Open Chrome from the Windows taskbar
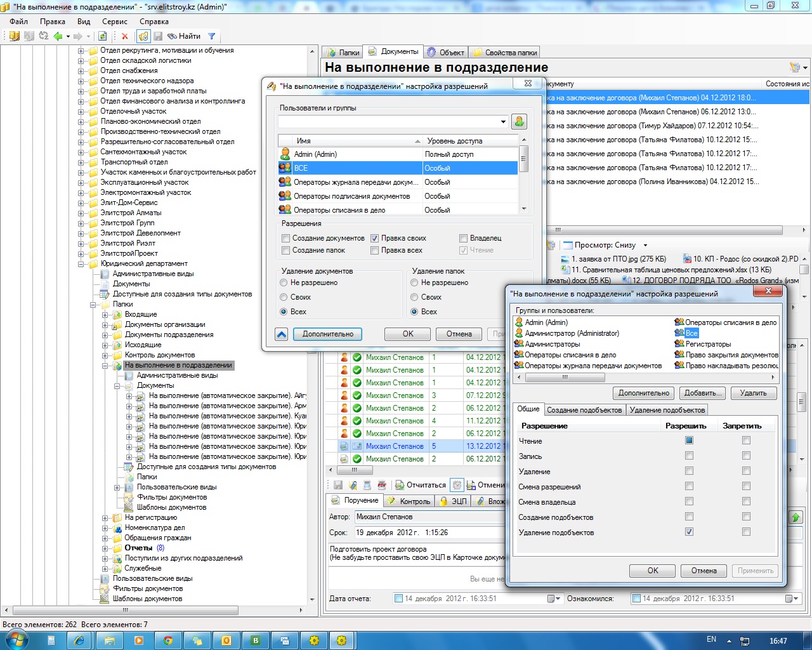 click(x=168, y=640)
